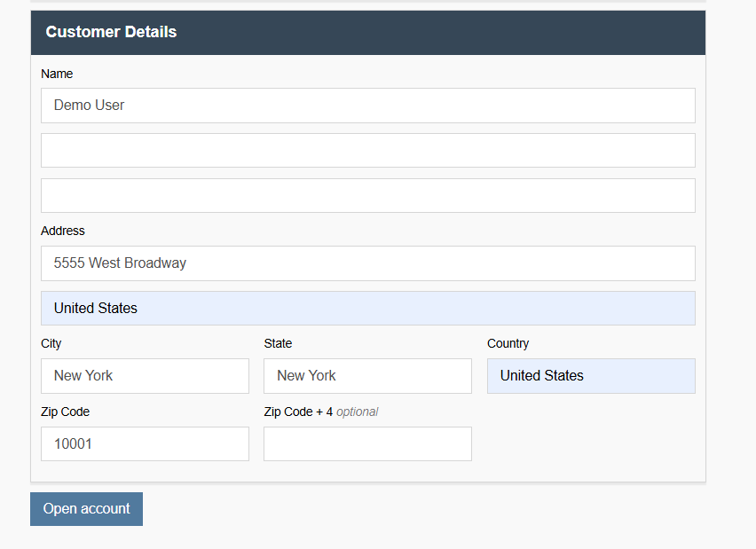This screenshot has width=756, height=549.
Task: Click the Open account button
Action: [86, 509]
